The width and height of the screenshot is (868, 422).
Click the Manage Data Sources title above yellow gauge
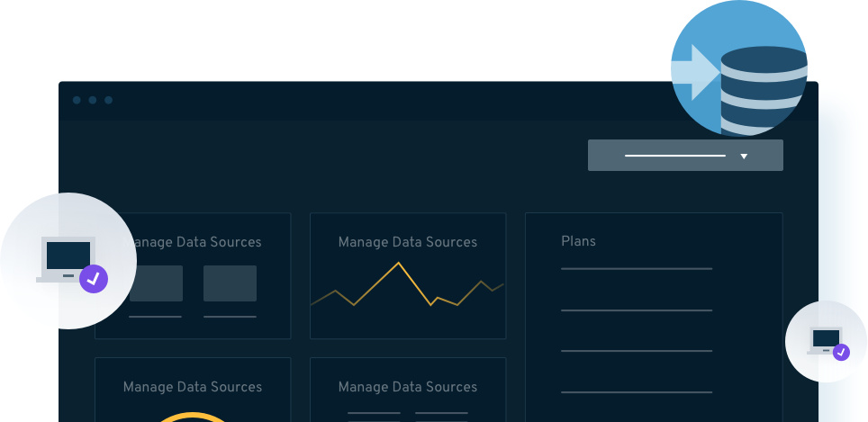pos(192,387)
